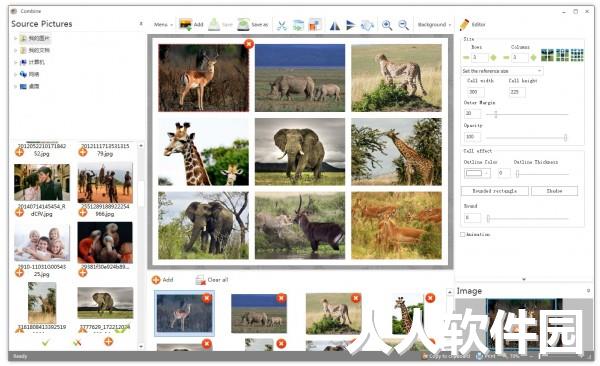This screenshot has height=366, width=600.
Task: Increase Rows with the green plus
Action: click(493, 58)
